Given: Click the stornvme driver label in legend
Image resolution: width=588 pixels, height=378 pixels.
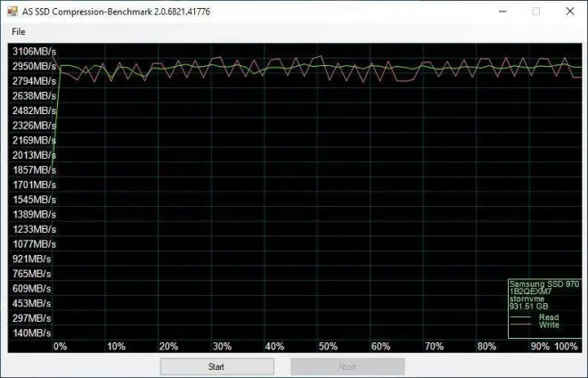Looking at the screenshot, I should tap(527, 299).
